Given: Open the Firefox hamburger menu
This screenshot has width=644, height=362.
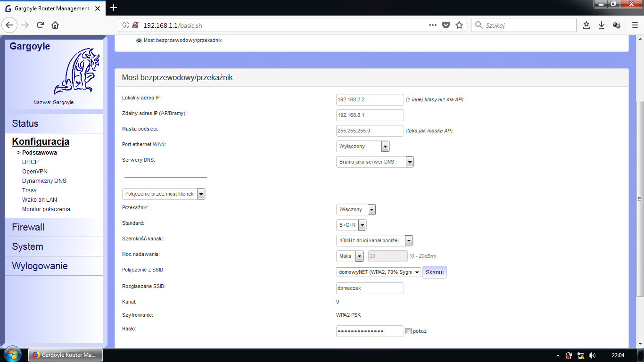Looking at the screenshot, I should click(x=634, y=25).
